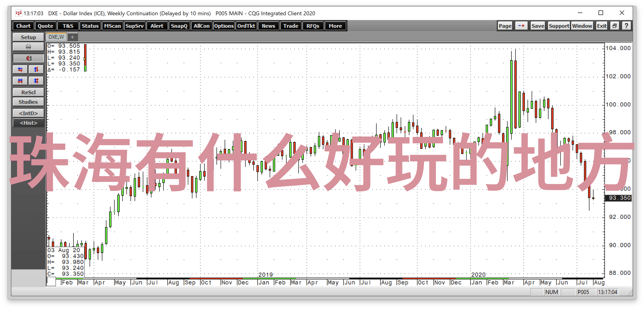Open the OrdTkt order ticket
Screen dimensions: 644x309
click(247, 26)
